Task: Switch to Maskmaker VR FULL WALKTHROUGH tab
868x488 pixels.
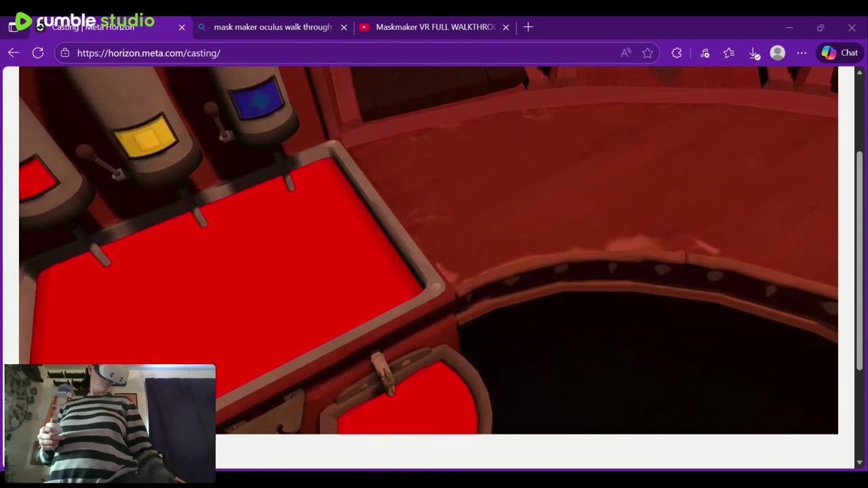Action: (x=435, y=27)
